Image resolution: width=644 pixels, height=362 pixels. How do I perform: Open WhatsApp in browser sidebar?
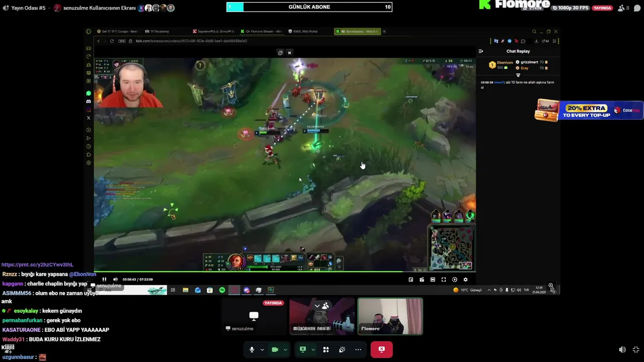89,94
